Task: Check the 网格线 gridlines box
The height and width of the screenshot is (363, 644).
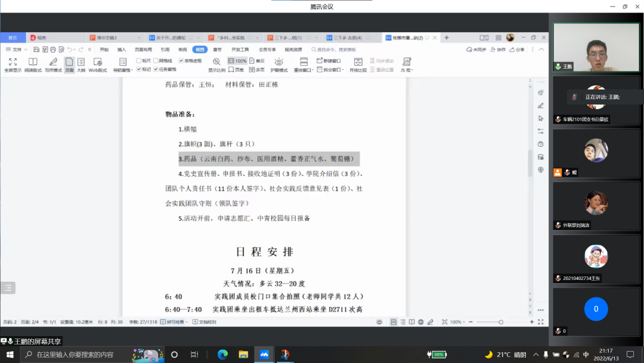Action: tap(156, 61)
